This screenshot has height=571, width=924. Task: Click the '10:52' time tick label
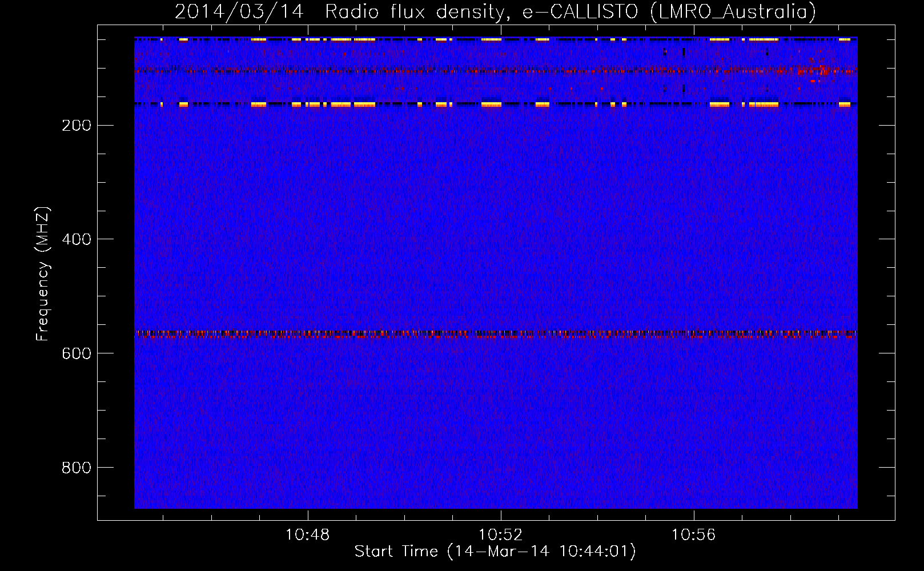coord(501,535)
